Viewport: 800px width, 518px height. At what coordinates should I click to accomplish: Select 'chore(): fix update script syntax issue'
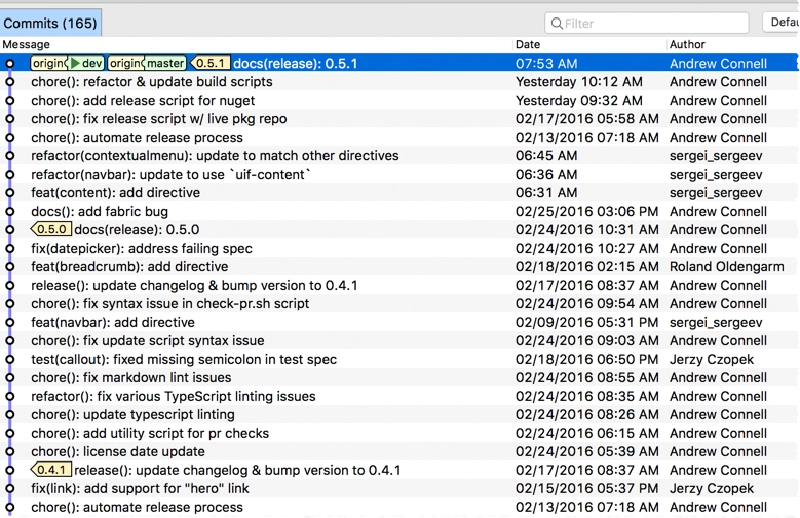click(147, 340)
